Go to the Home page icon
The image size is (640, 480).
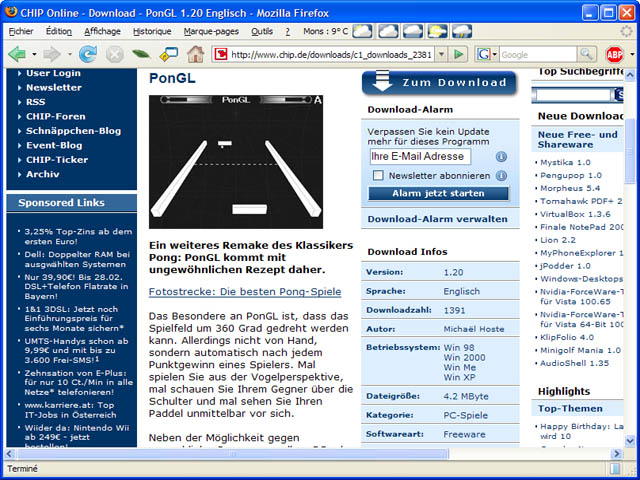point(196,54)
